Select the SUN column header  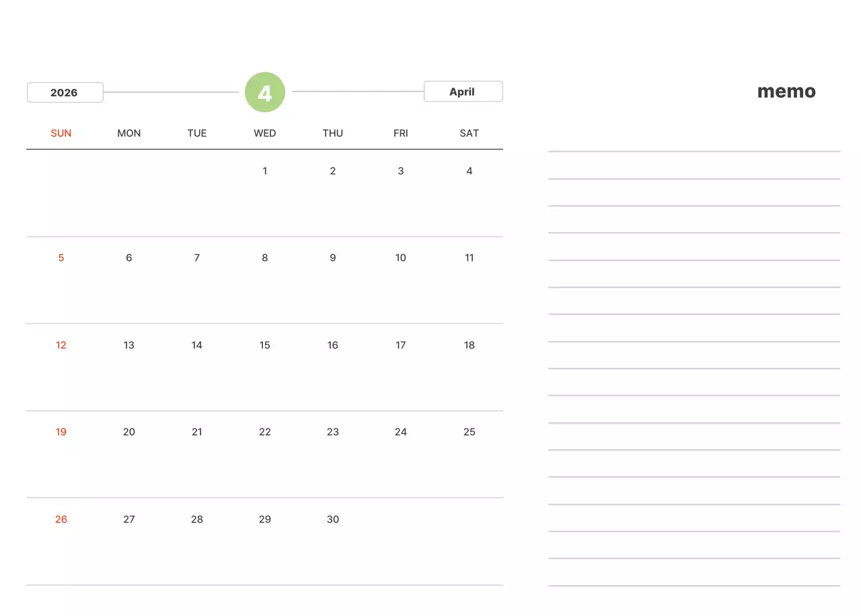[x=61, y=133]
